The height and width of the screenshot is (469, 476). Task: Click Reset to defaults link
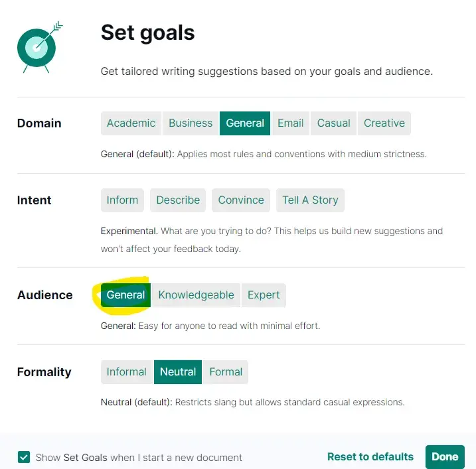pyautogui.click(x=370, y=456)
